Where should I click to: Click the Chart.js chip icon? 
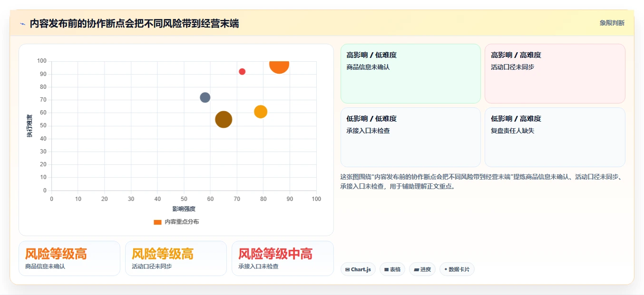pos(347,269)
